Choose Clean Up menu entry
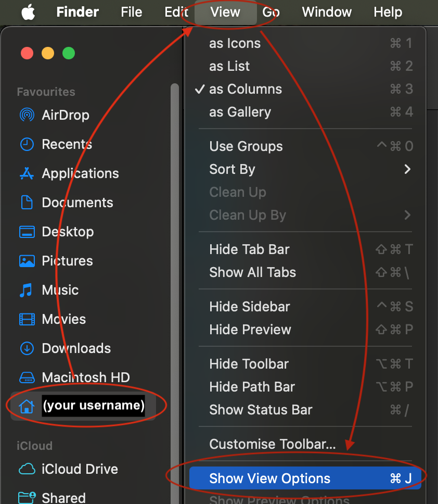The image size is (438, 504). (x=305, y=192)
